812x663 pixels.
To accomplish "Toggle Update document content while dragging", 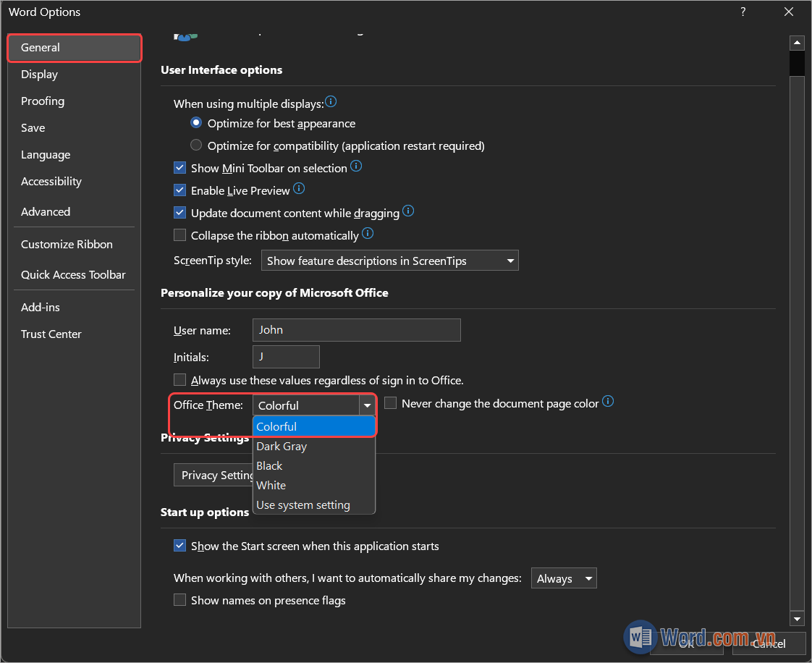I will tap(179, 212).
